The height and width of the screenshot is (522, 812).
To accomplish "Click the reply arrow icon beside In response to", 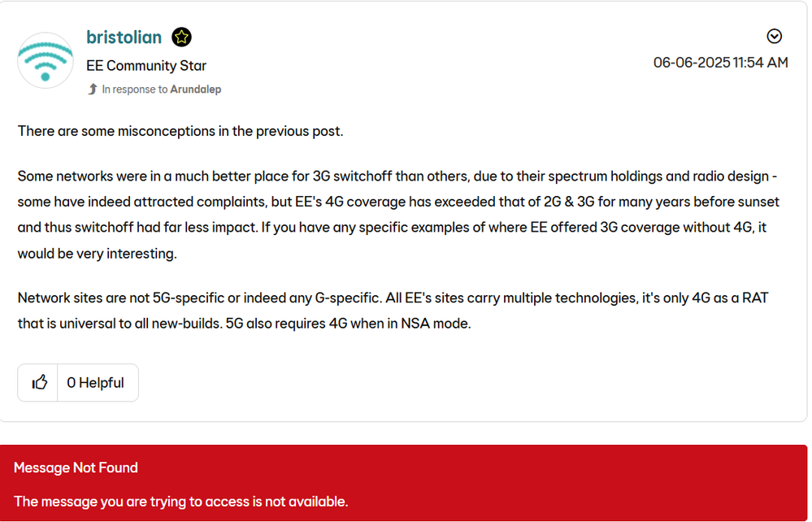I will [93, 89].
